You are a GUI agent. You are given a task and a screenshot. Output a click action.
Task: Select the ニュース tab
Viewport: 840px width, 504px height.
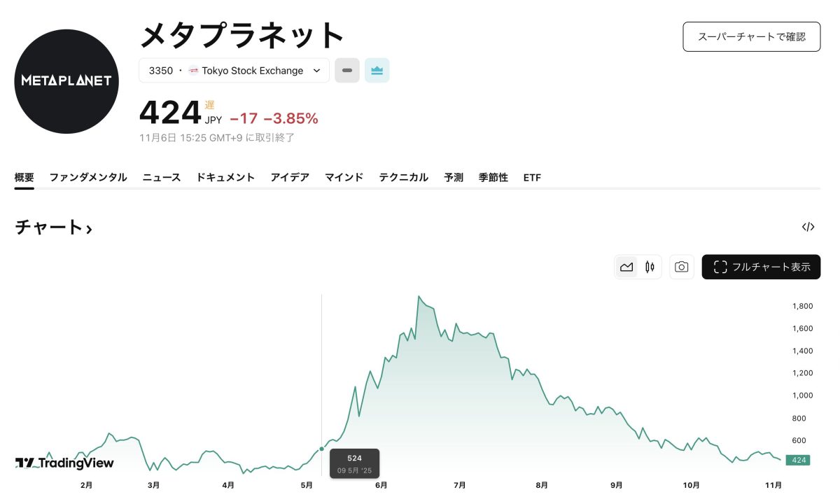pyautogui.click(x=162, y=178)
